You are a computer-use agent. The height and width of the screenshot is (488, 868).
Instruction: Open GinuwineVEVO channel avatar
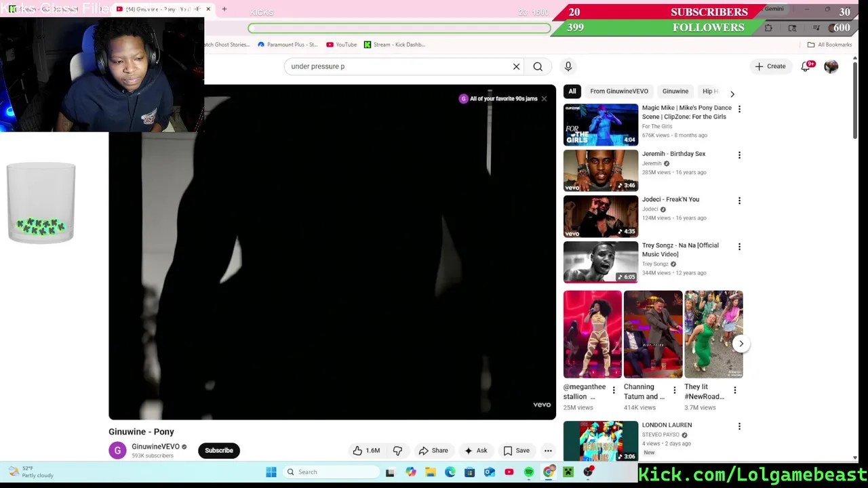[x=117, y=451]
